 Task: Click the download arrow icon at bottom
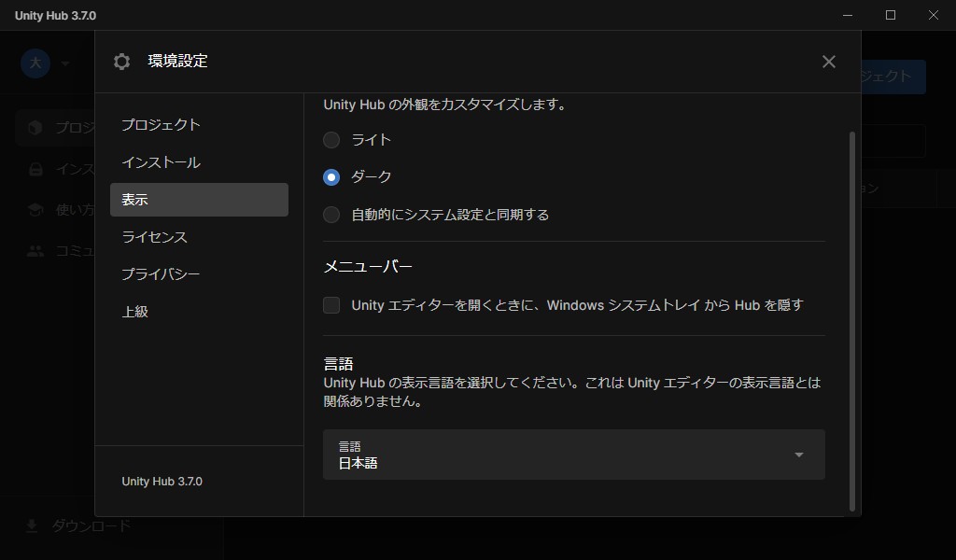click(32, 526)
